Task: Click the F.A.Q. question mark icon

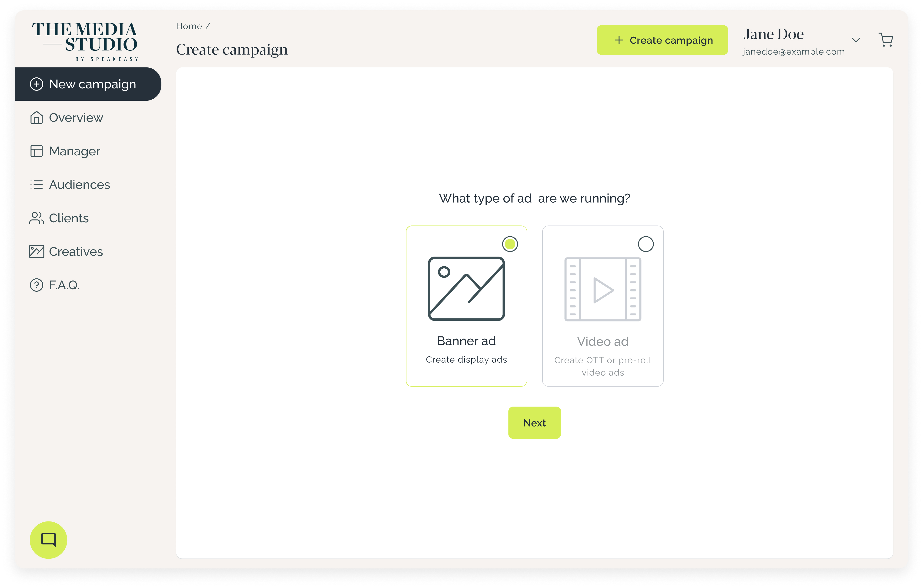Action: (37, 285)
